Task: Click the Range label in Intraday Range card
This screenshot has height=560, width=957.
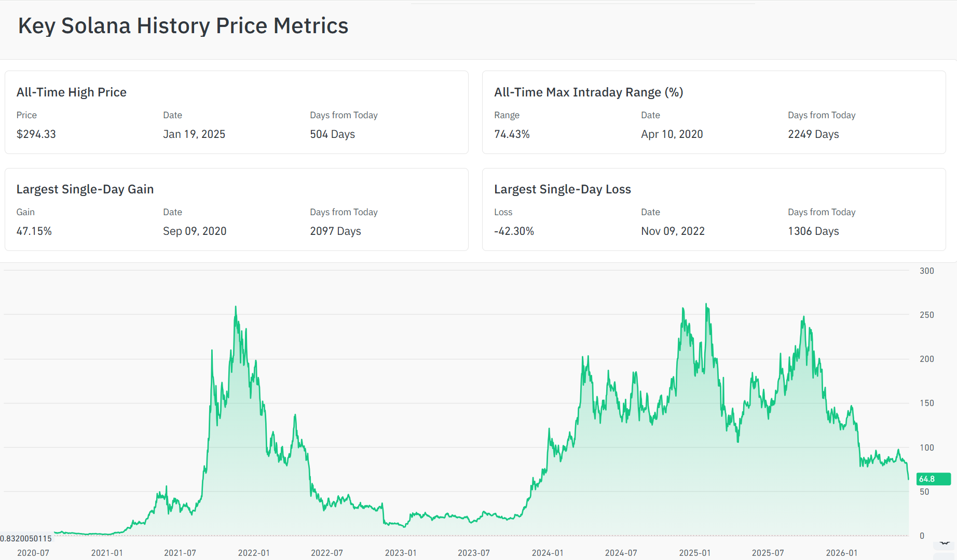Action: coord(507,115)
